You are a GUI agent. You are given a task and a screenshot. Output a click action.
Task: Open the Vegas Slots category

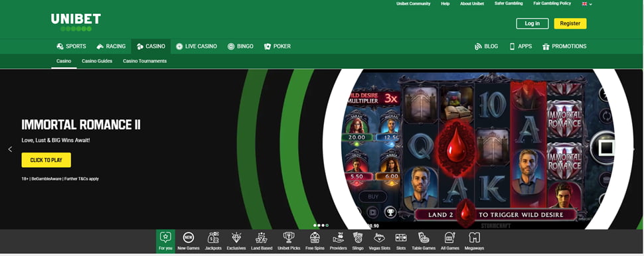tap(379, 241)
